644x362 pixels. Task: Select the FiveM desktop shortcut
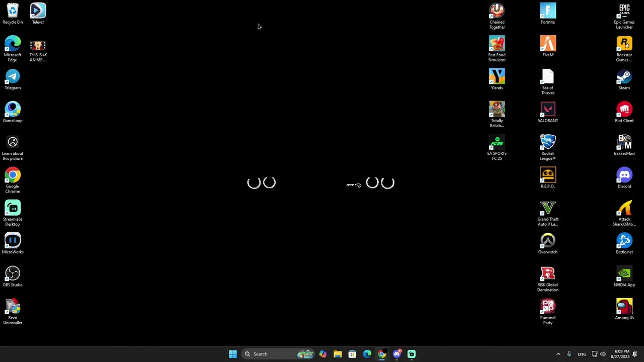548,46
